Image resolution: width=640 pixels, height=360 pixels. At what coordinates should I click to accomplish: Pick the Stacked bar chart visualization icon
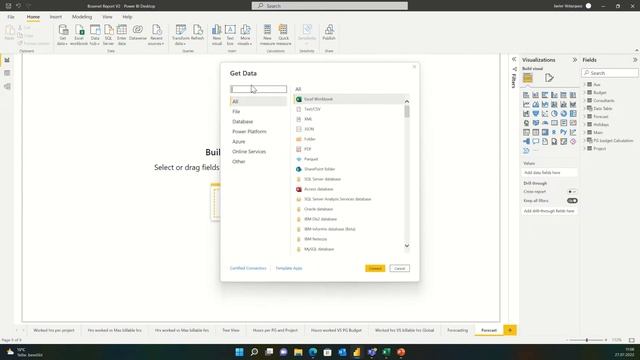click(x=526, y=95)
